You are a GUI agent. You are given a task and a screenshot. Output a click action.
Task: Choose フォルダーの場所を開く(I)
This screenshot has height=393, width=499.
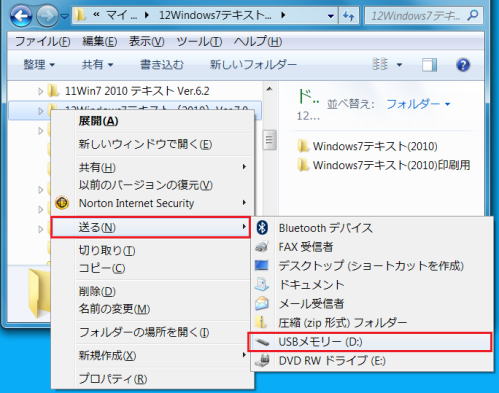[x=152, y=332]
